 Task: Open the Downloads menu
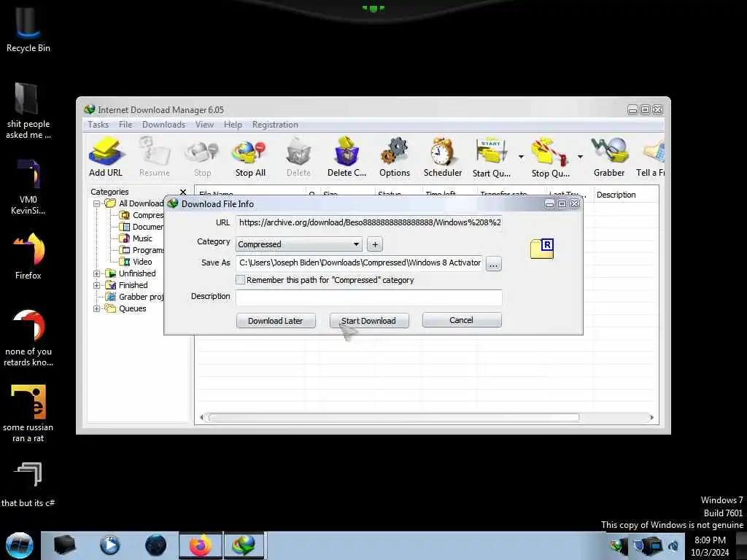point(163,124)
